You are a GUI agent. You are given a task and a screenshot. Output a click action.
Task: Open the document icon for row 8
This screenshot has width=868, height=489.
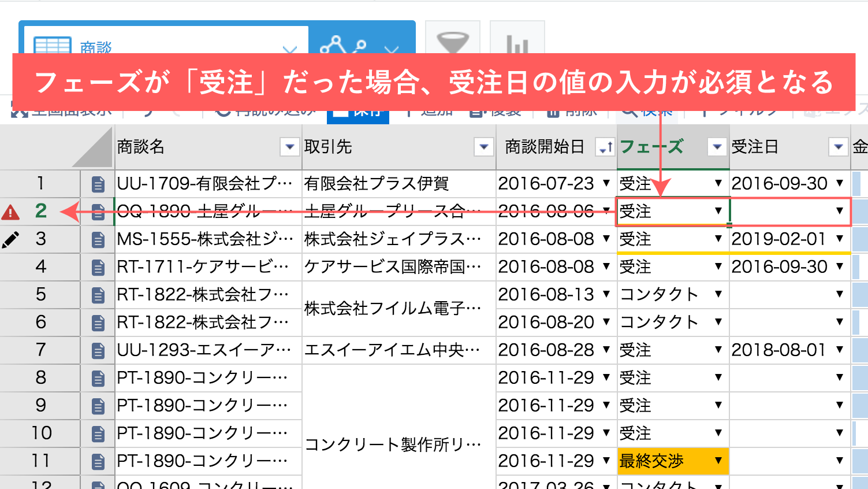click(98, 379)
